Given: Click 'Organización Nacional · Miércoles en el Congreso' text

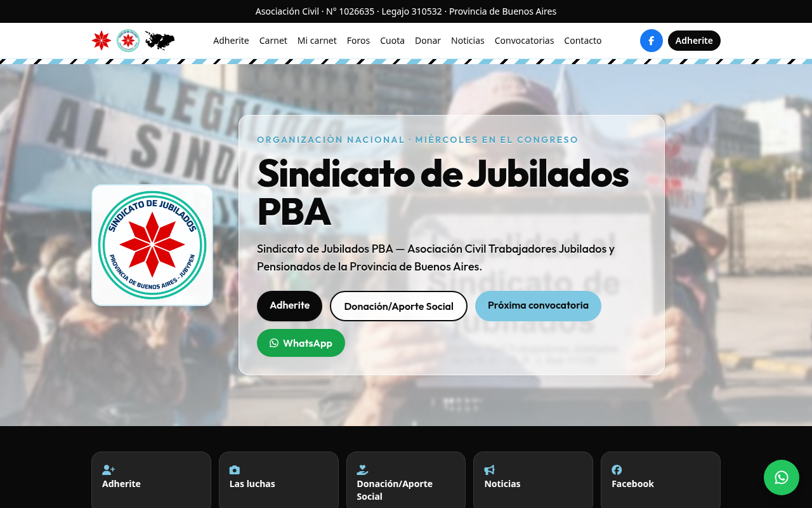Looking at the screenshot, I should coord(417,140).
